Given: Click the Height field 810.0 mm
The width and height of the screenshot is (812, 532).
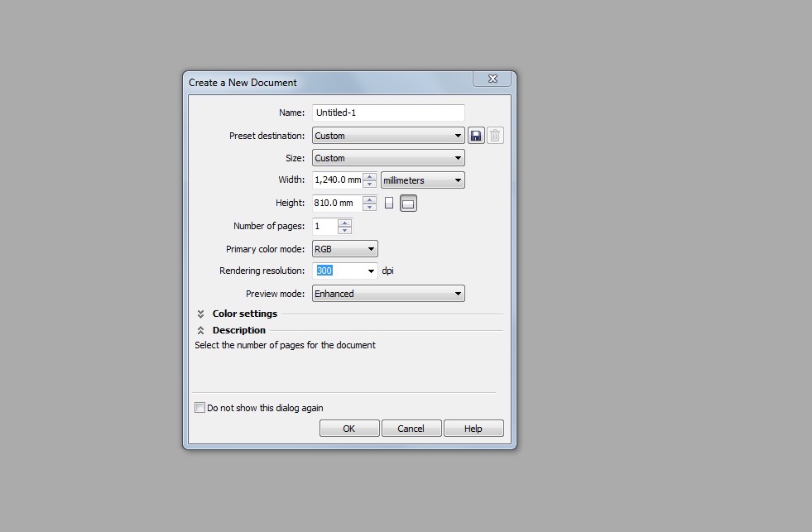Looking at the screenshot, I should [x=338, y=204].
